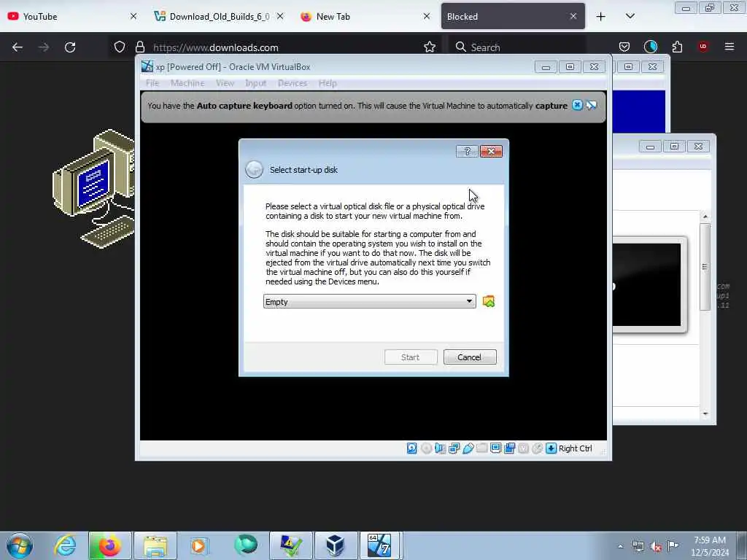The width and height of the screenshot is (747, 560).
Task: Open Windows Media Player from the taskbar
Action: (198, 545)
